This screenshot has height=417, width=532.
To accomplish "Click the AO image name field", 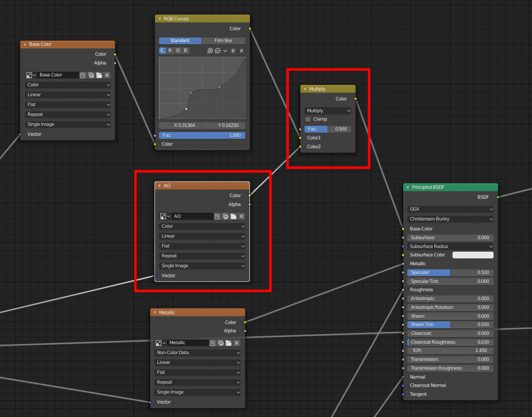I will (x=192, y=216).
